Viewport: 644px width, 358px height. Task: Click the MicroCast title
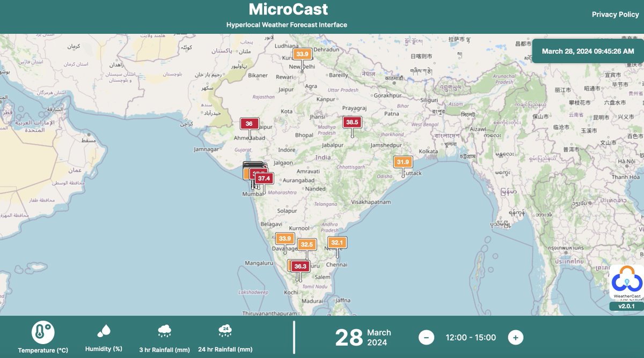coord(288,9)
